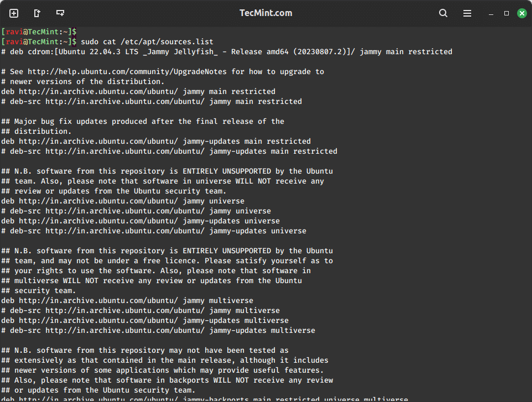Click the add-tab icon in the titlebar
Viewport: 532px width, 402px height.
click(13, 13)
